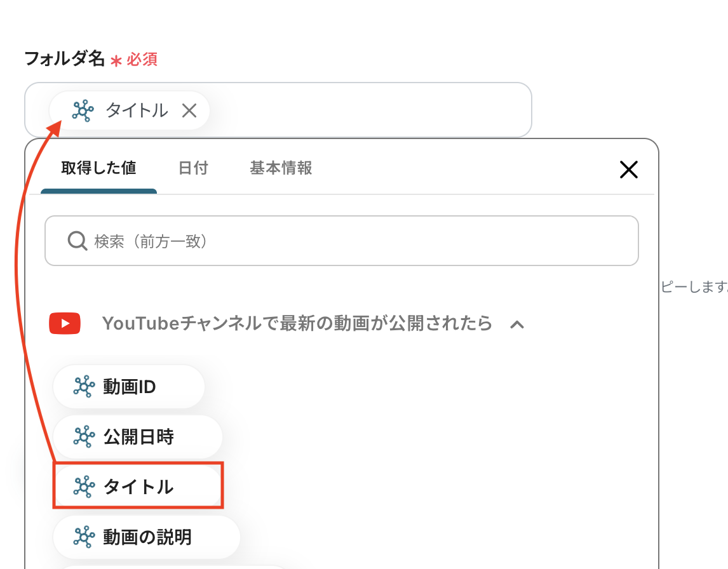Switch to the 取得した値 tab

tap(98, 168)
